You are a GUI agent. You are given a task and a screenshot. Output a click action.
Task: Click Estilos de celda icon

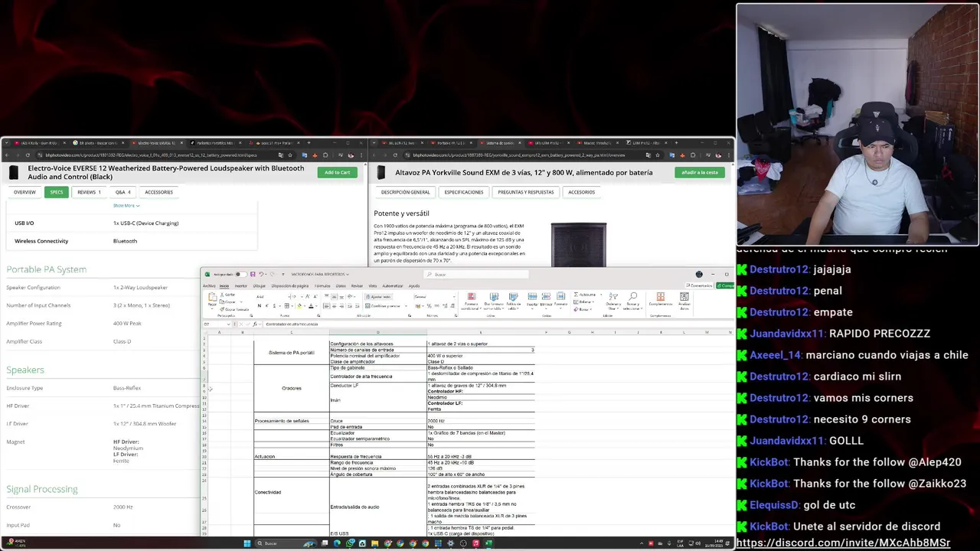513,298
